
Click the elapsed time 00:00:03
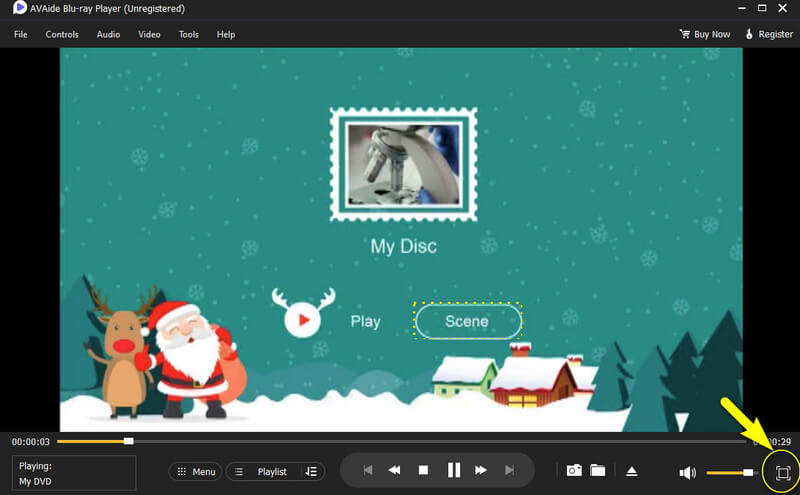tap(31, 442)
